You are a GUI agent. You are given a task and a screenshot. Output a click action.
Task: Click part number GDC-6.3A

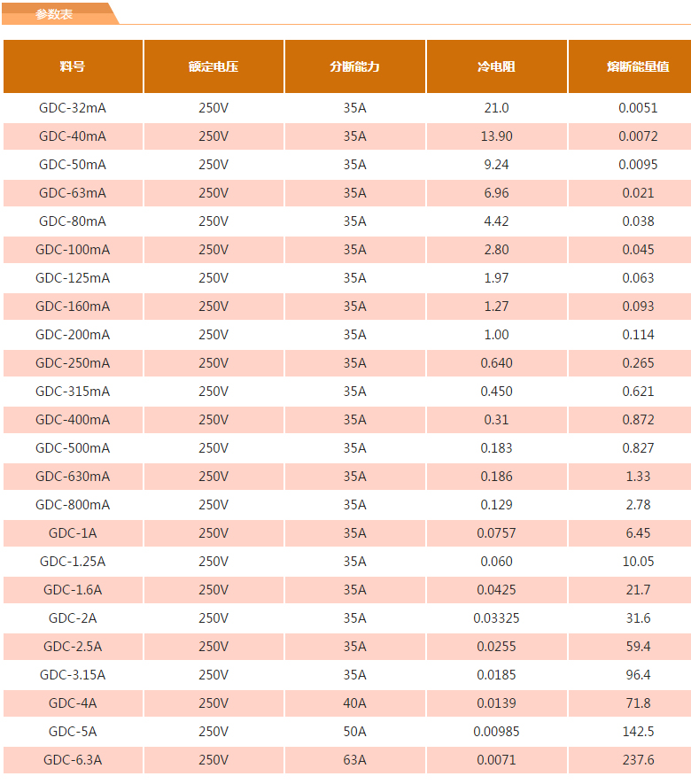(73, 760)
